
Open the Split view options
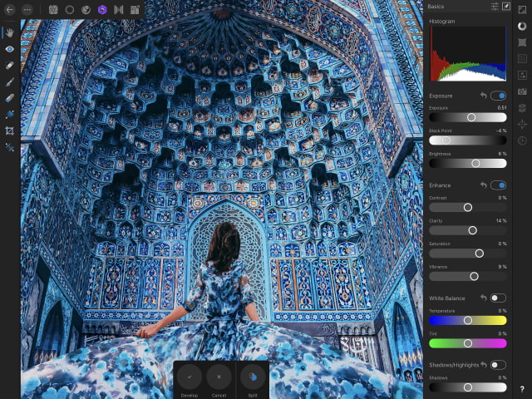click(253, 377)
